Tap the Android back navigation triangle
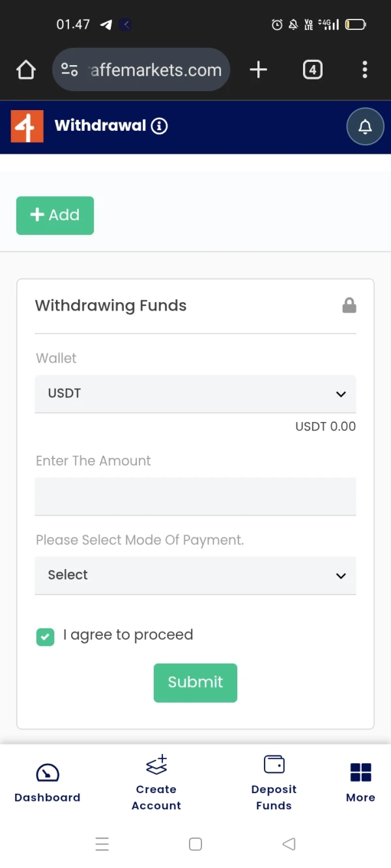Image resolution: width=391 pixels, height=868 pixels. pyautogui.click(x=289, y=844)
